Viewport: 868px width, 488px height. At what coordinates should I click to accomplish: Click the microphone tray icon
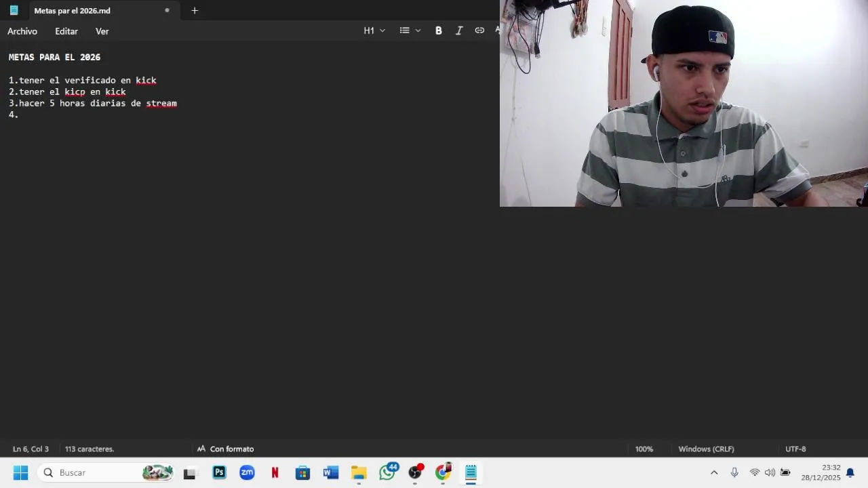click(734, 472)
